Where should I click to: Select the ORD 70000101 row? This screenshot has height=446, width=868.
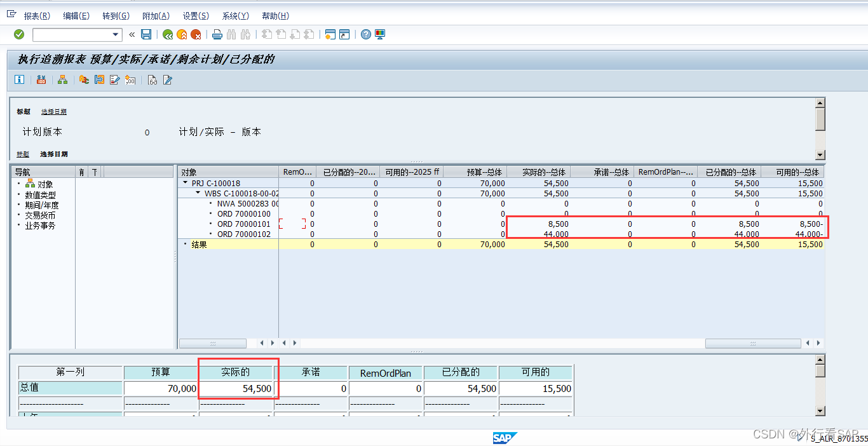coord(243,224)
